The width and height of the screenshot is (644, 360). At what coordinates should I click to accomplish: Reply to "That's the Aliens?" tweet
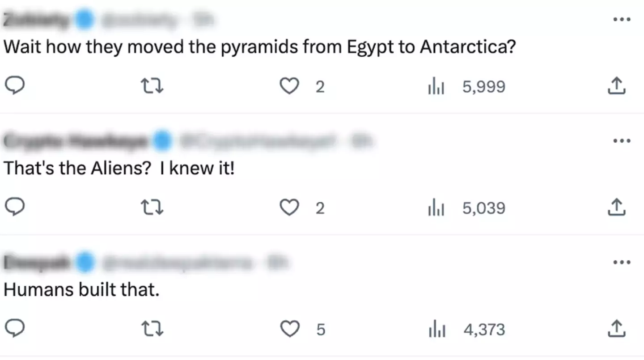click(14, 207)
